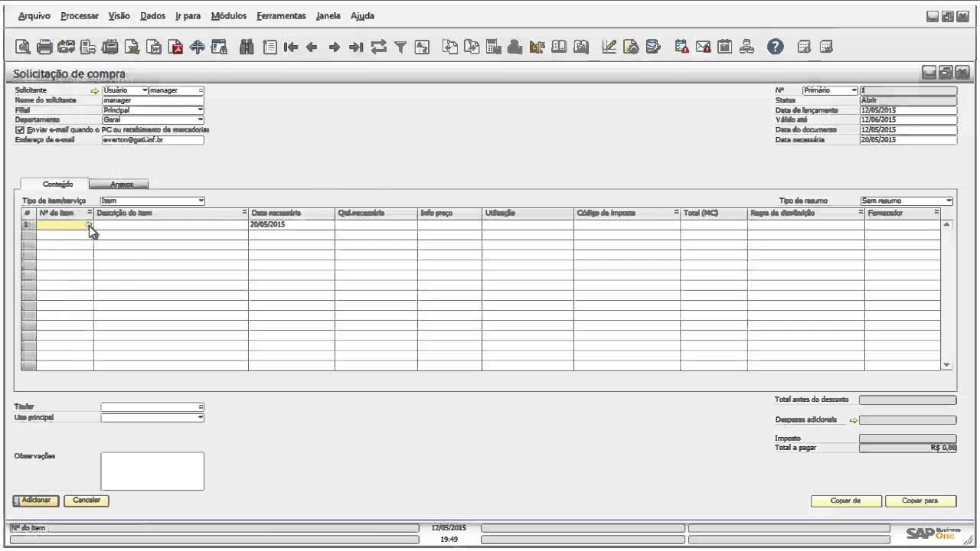Open the calculator Gross Profit icon

(493, 47)
